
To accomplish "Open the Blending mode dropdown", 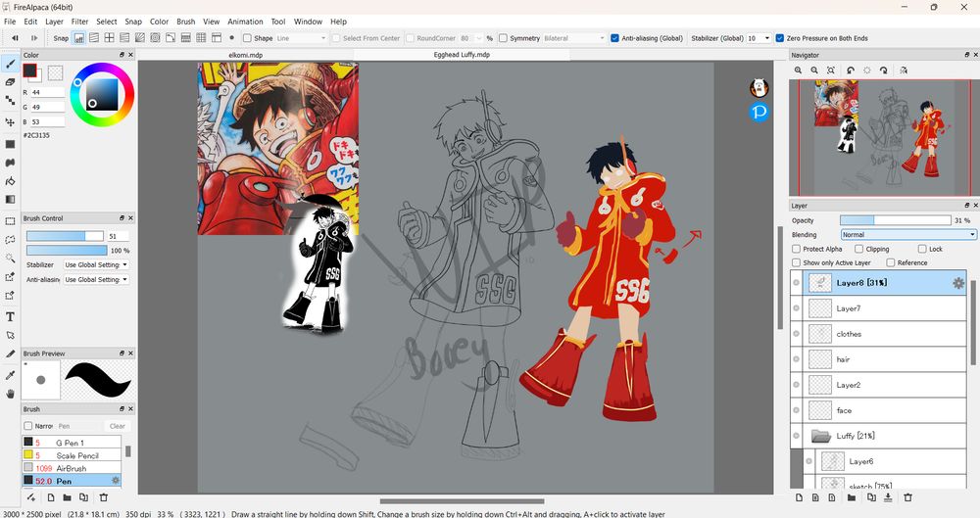I will (x=908, y=234).
